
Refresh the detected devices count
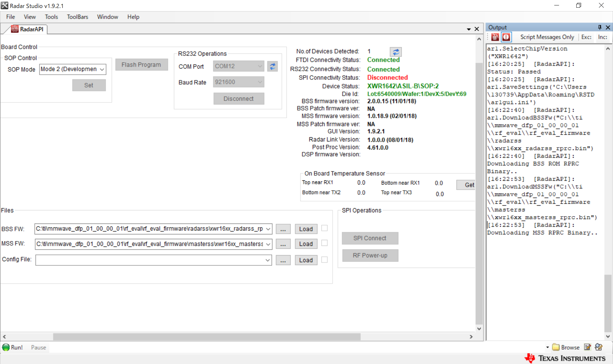tap(396, 52)
